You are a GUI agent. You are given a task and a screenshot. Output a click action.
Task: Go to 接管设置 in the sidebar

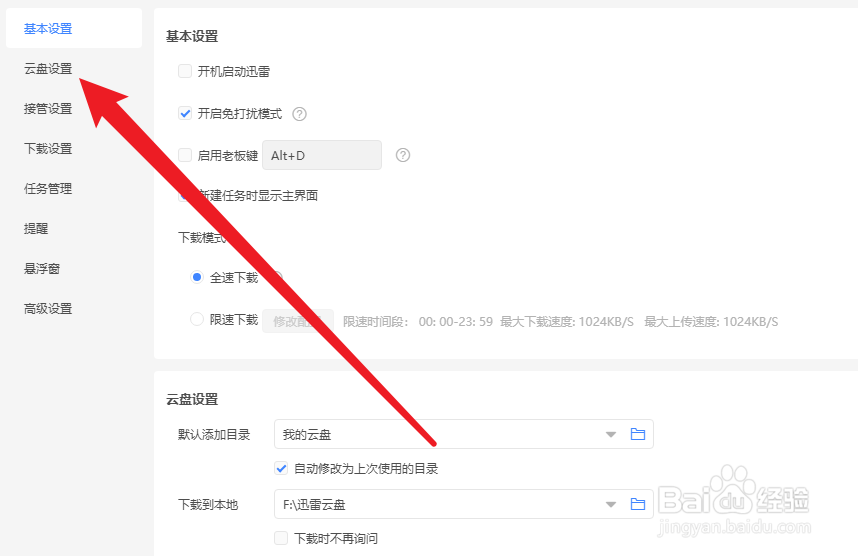pos(48,108)
